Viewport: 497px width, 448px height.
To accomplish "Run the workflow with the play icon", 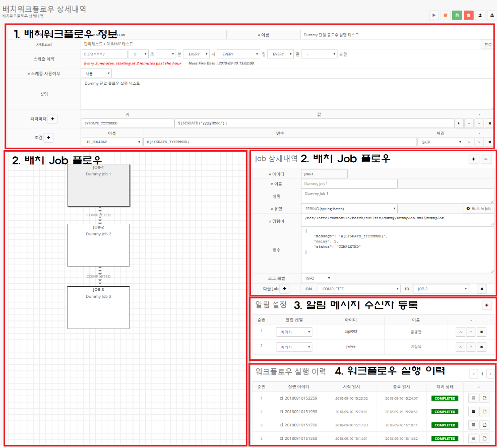I will point(434,15).
